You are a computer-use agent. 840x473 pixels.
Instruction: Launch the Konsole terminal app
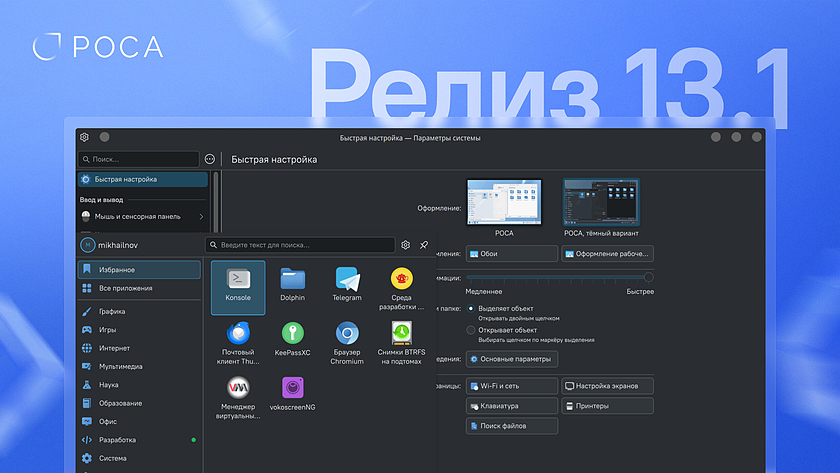coord(238,286)
